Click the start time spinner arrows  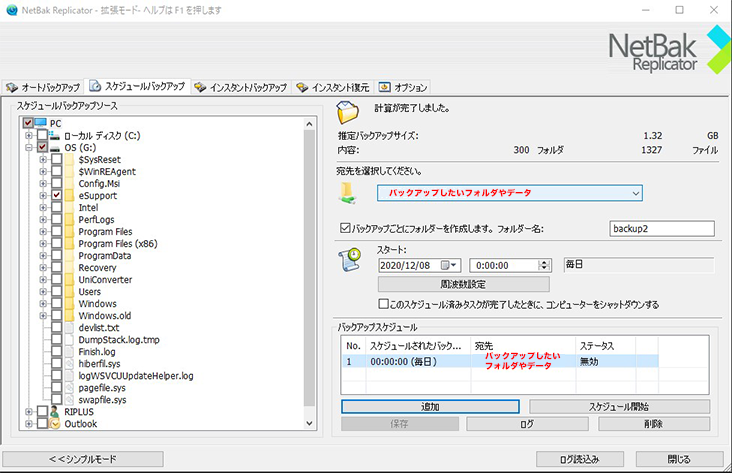(544, 265)
